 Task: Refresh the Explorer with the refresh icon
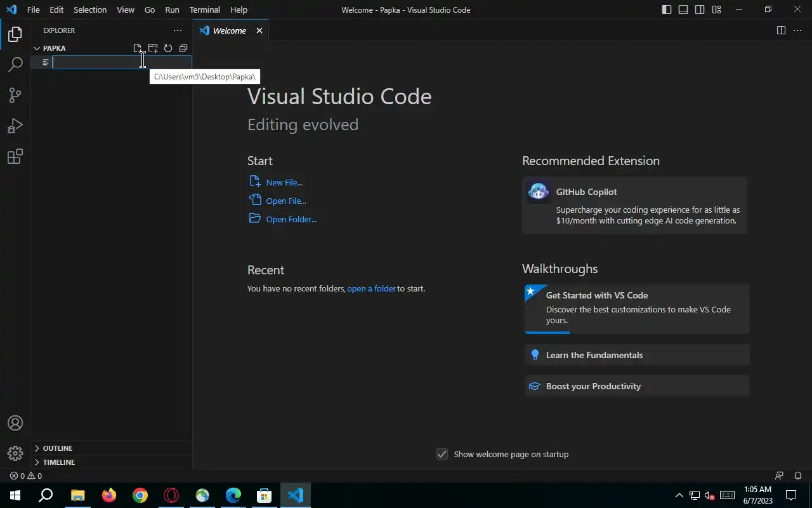[168, 48]
